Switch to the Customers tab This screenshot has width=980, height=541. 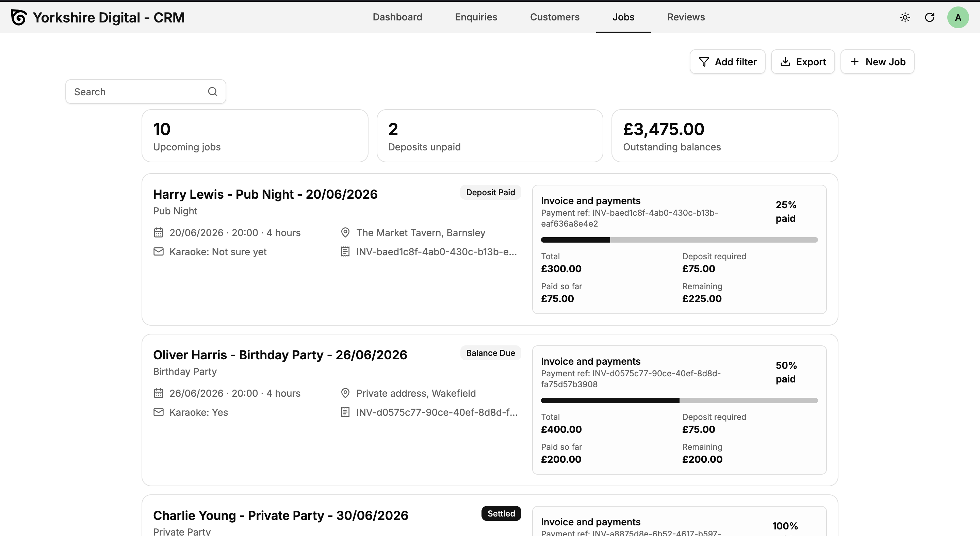coord(555,17)
